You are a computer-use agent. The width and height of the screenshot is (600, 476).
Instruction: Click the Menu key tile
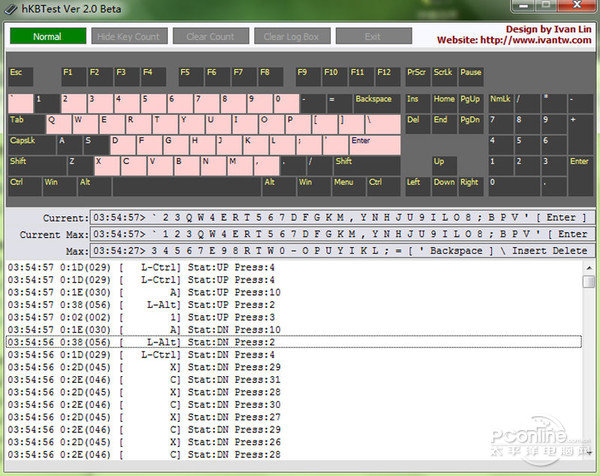(349, 186)
